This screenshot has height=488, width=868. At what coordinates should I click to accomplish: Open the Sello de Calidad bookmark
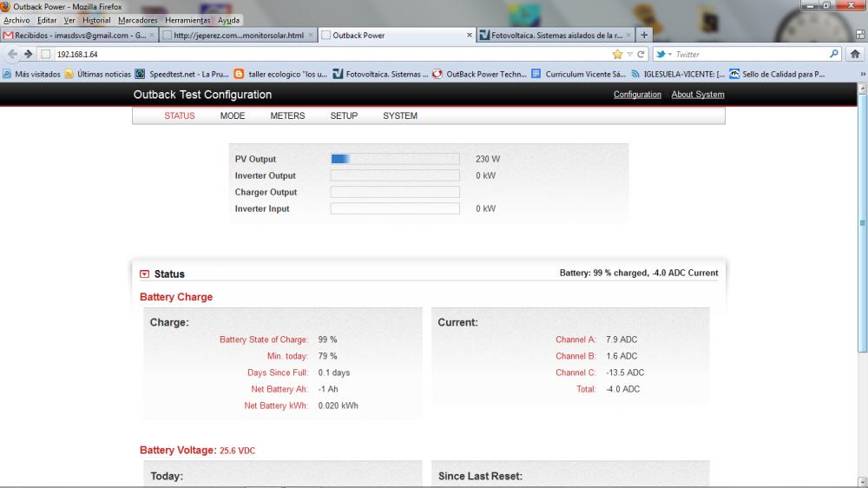[777, 74]
